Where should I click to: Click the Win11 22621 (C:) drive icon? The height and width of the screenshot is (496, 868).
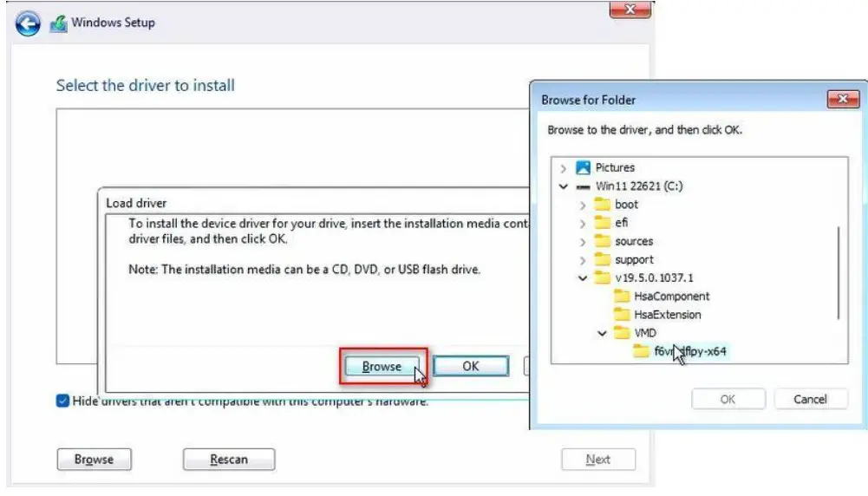point(583,186)
